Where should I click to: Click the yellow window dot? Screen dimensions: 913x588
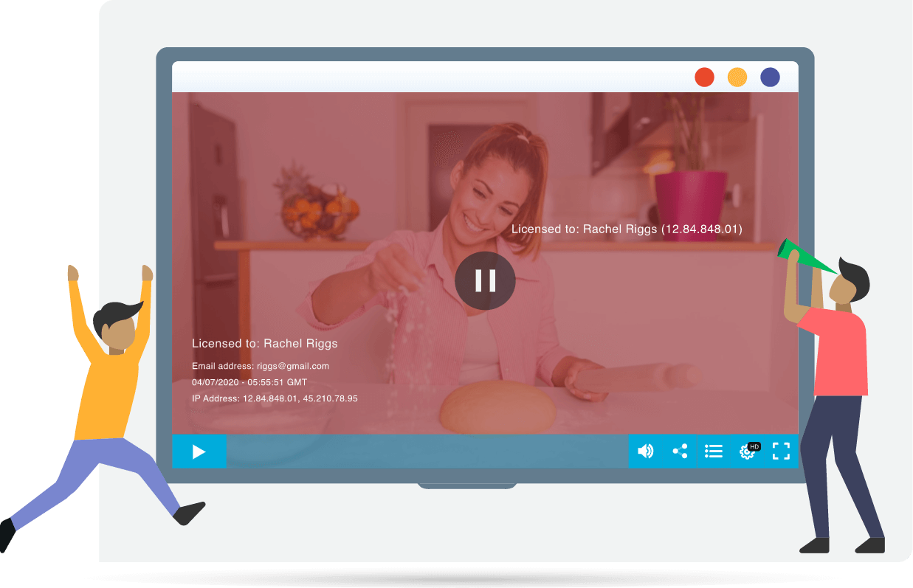(x=737, y=77)
